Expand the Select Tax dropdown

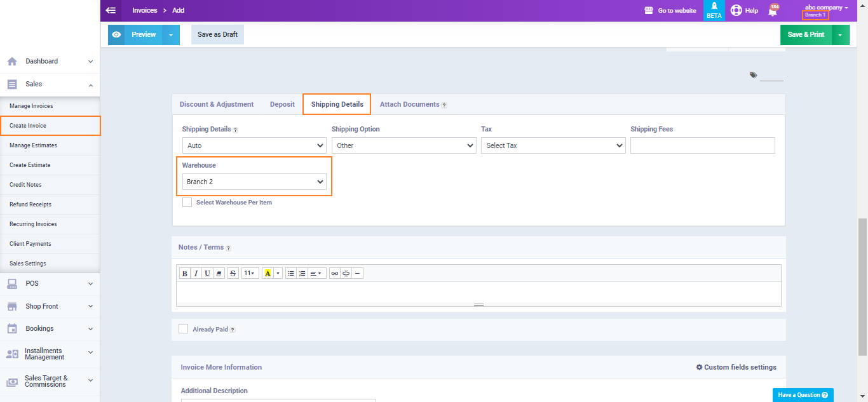(x=553, y=145)
